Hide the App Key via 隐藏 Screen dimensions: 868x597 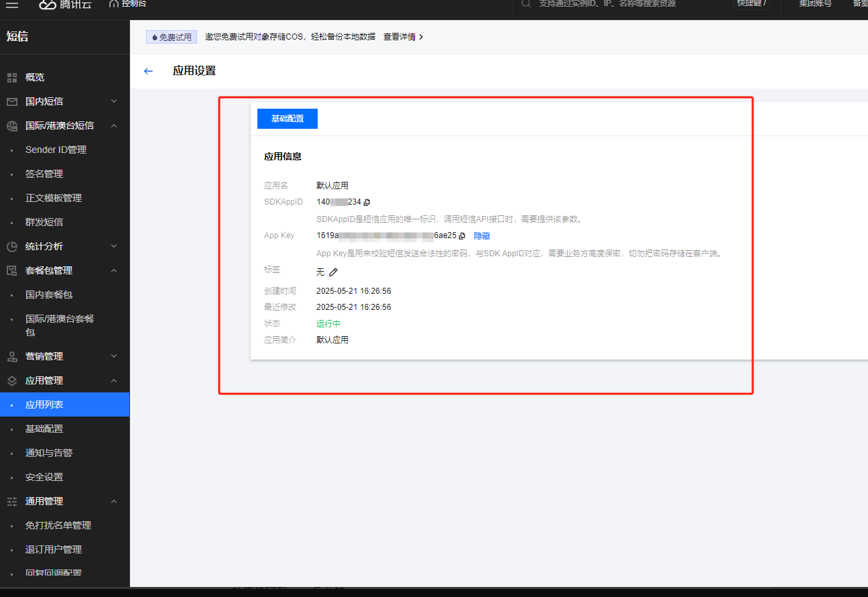(x=482, y=236)
